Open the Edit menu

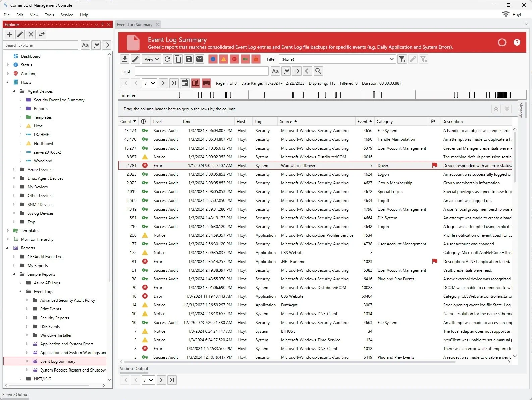point(20,15)
